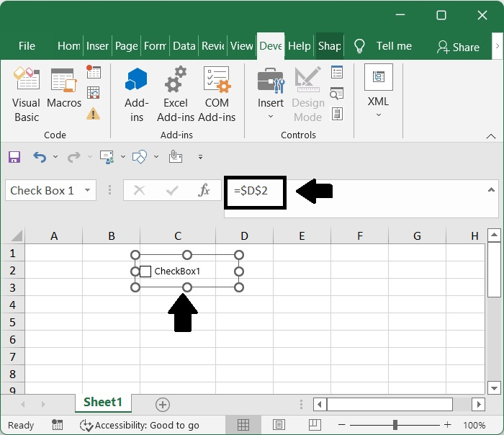Open dropdown next to share workbook icon
Screen dimensions: 504x435
(x=123, y=157)
